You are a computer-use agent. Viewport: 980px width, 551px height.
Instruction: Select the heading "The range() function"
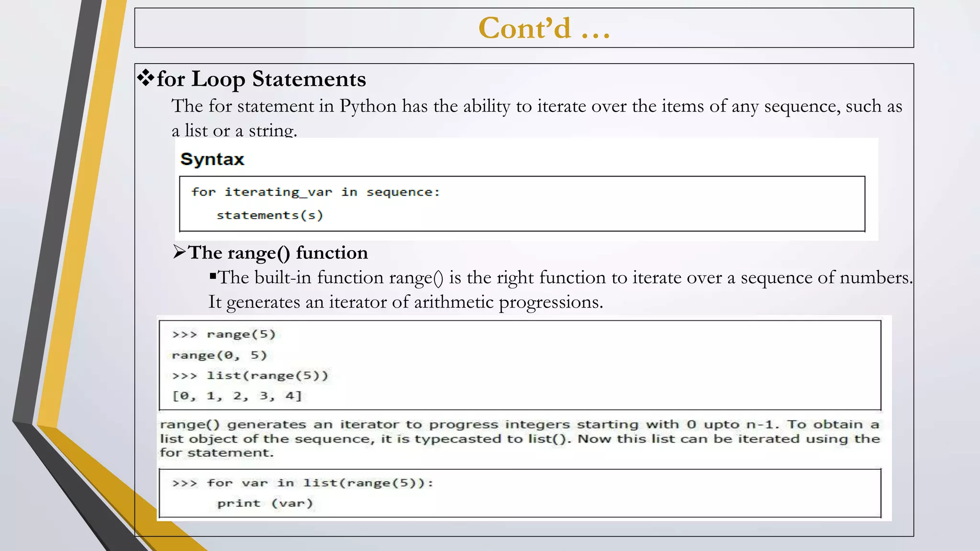pyautogui.click(x=278, y=253)
